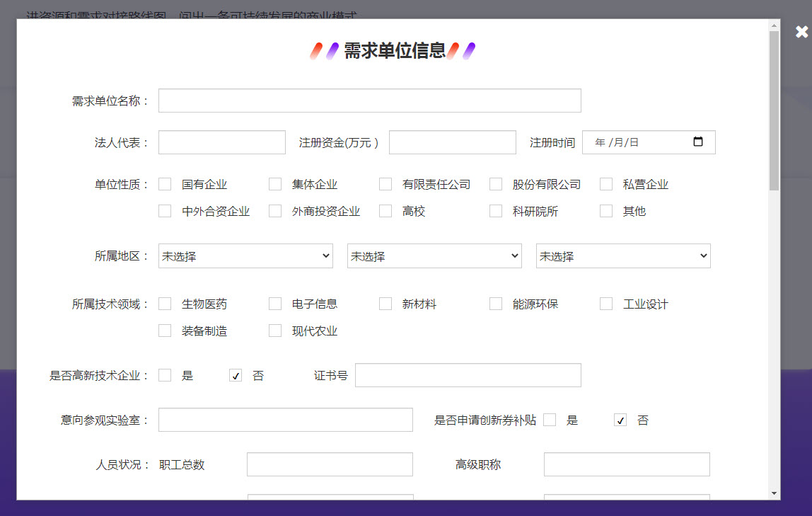Close the modal with the white X
The height and width of the screenshot is (516, 812).
click(x=801, y=32)
